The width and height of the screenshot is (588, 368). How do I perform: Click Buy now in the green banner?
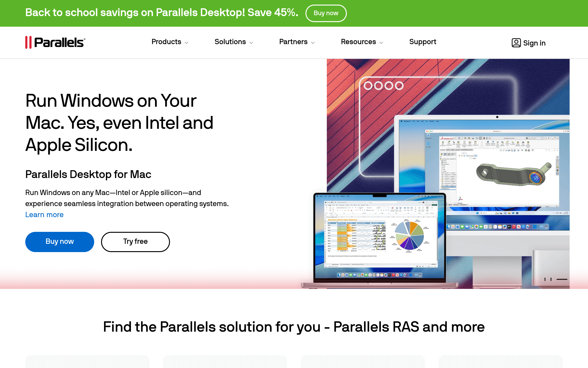326,13
